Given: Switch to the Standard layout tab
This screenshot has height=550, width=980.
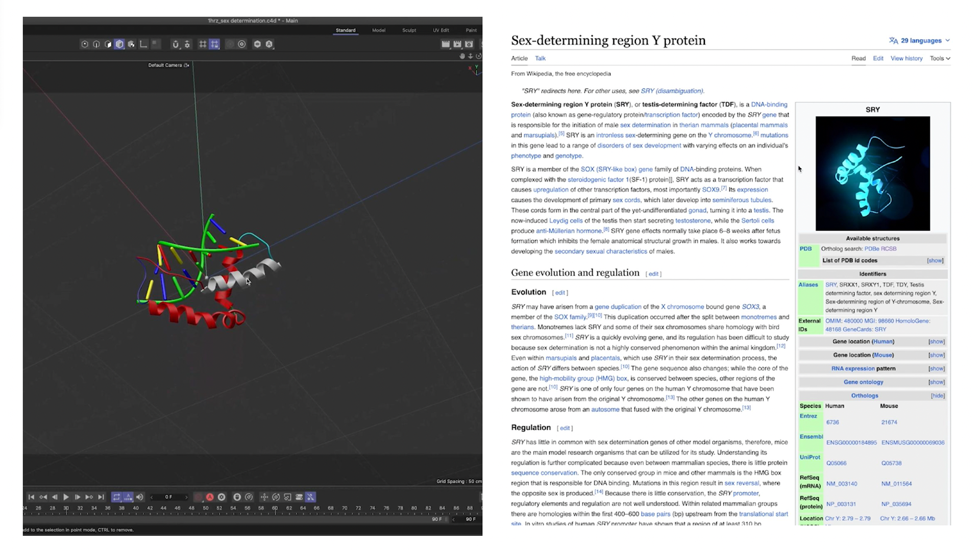Looking at the screenshot, I should coord(346,30).
